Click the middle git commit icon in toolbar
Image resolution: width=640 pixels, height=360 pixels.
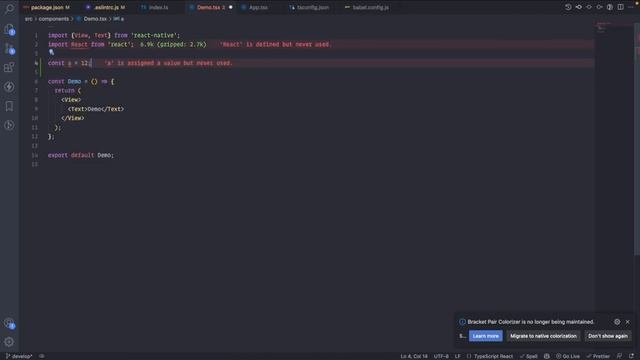[x=589, y=7]
